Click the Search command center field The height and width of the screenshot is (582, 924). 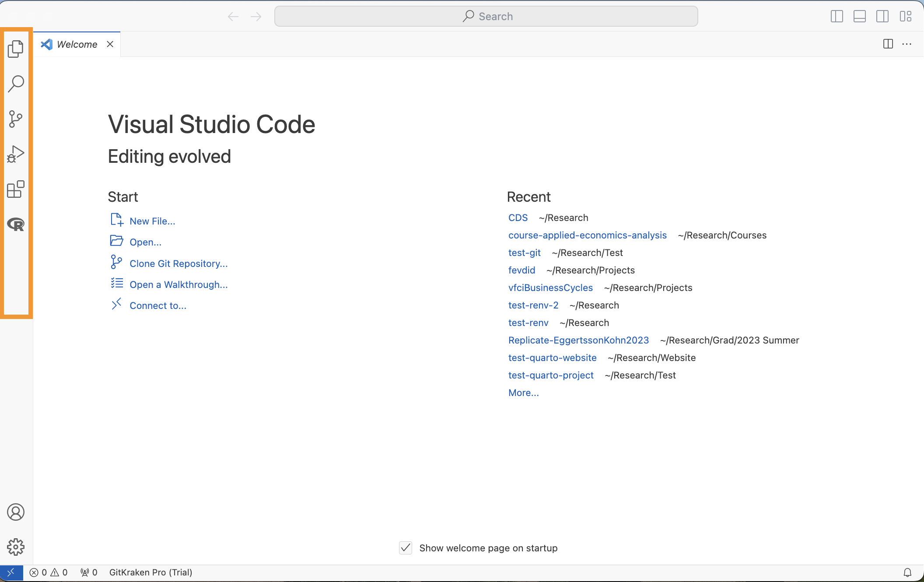(x=486, y=17)
